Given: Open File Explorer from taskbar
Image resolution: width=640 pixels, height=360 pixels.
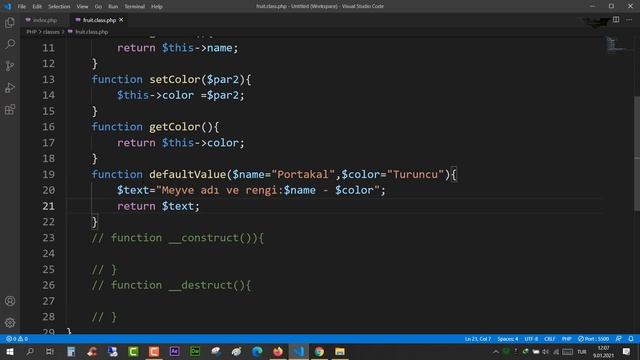Looking at the screenshot, I should tap(340, 351).
